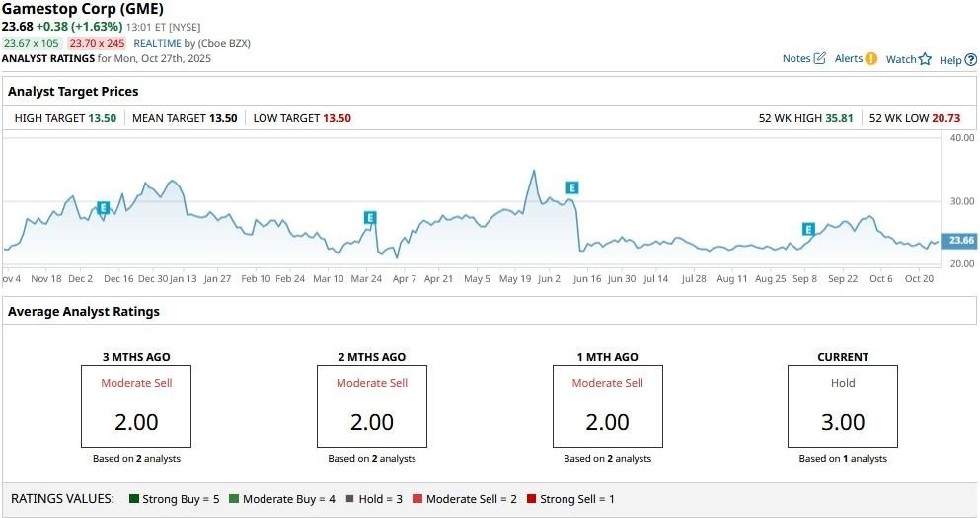Screen dimensions: 980x518
Task: Click the Watch star icon
Action: tap(925, 59)
